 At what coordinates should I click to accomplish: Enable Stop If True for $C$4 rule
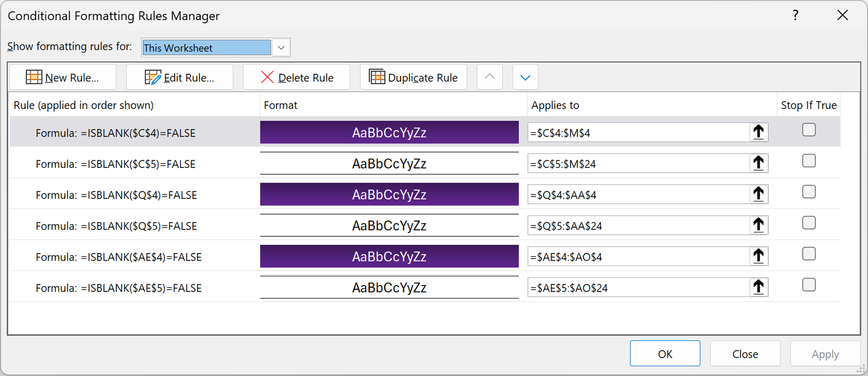[x=809, y=130]
